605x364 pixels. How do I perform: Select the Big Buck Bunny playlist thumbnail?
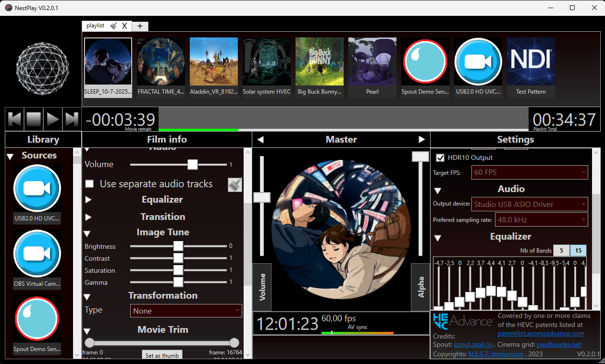(x=319, y=61)
